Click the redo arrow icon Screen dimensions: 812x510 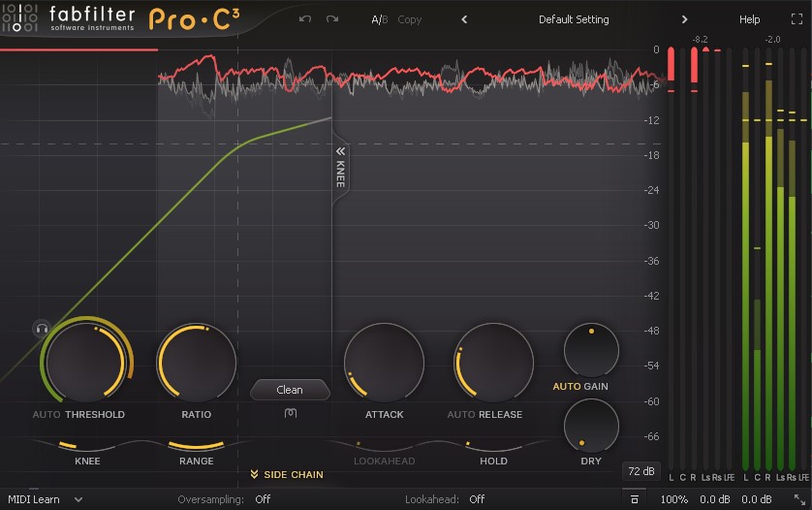332,19
